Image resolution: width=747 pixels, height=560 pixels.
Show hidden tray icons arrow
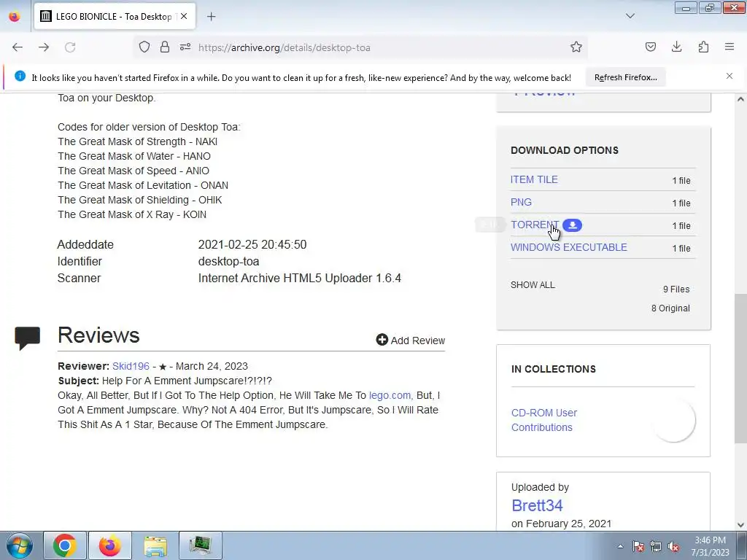[x=620, y=546]
